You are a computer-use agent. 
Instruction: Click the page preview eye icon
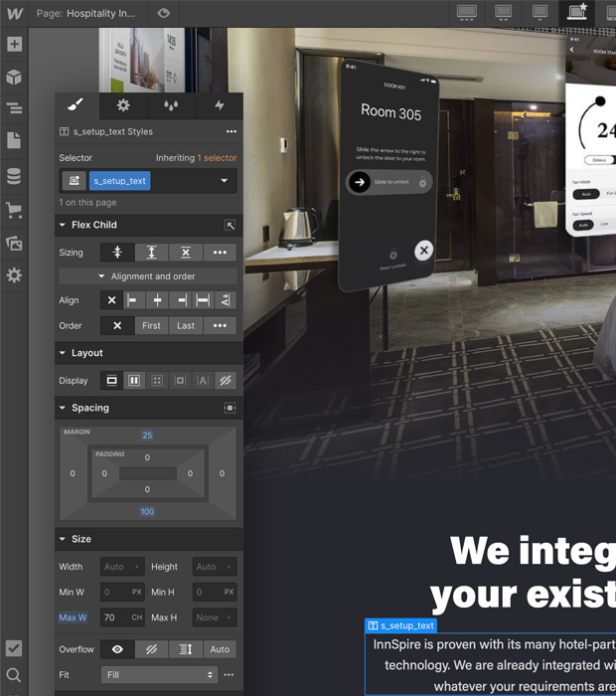[164, 13]
